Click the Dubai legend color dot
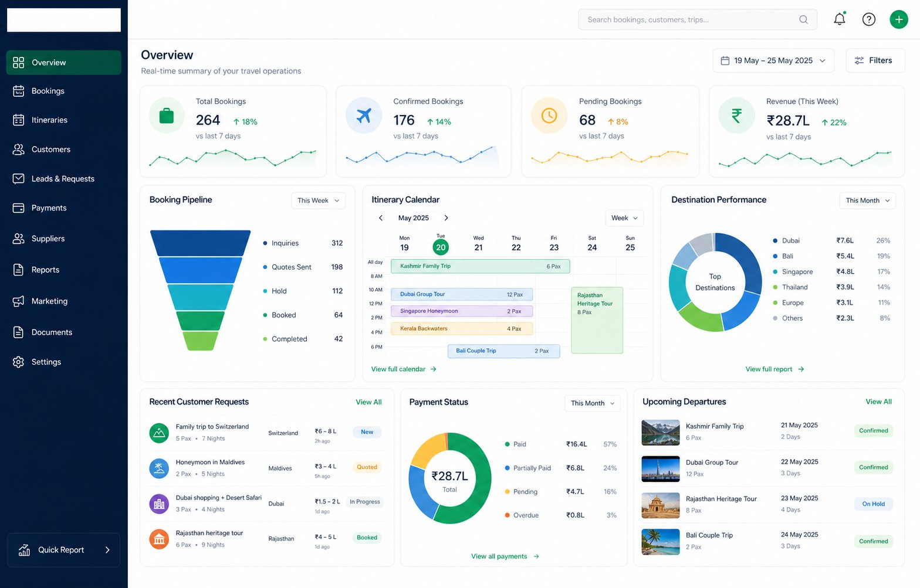 point(775,241)
